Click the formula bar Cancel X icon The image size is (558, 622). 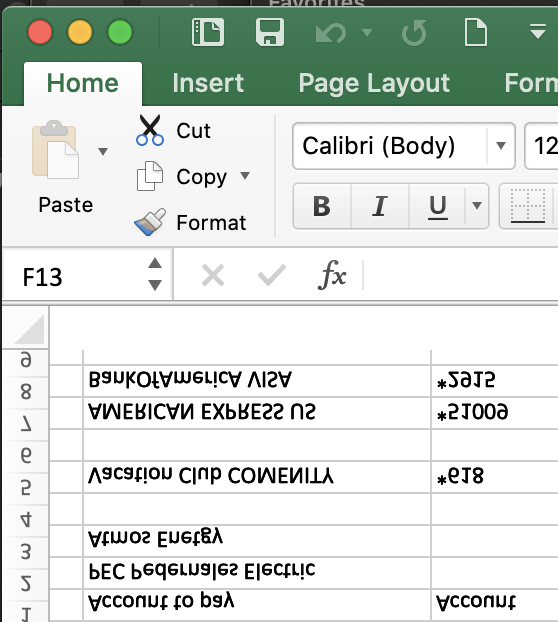213,276
